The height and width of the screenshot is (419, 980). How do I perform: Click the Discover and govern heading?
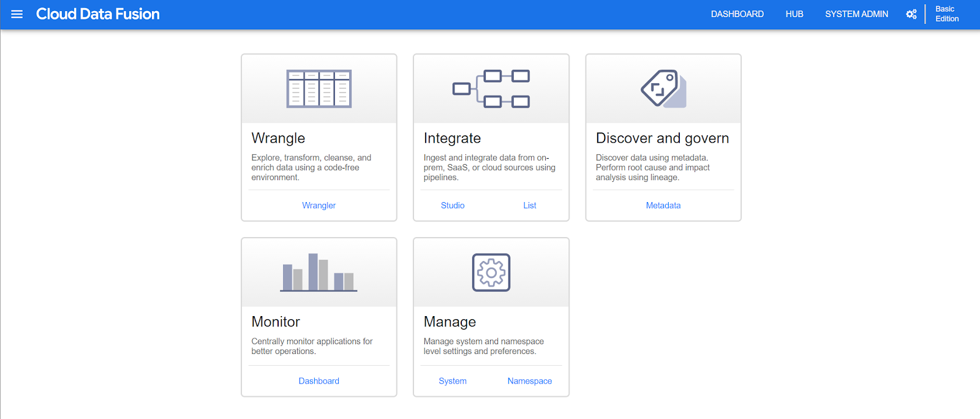coord(662,138)
